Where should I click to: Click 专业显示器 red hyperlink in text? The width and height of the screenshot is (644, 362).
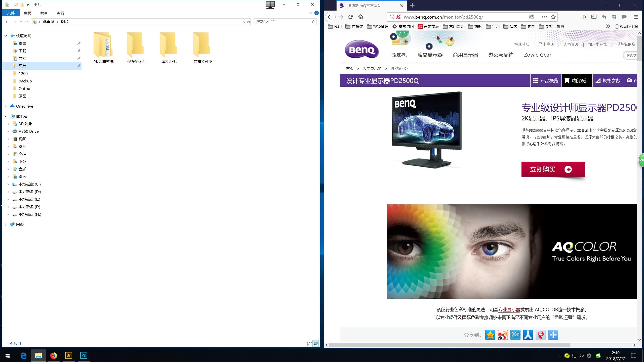coord(509,310)
